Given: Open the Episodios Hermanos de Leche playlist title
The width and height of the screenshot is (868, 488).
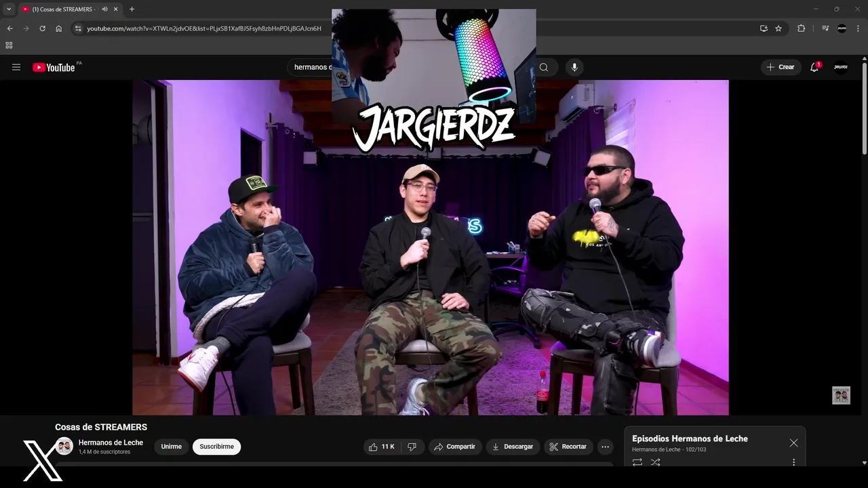Looking at the screenshot, I should (x=690, y=439).
